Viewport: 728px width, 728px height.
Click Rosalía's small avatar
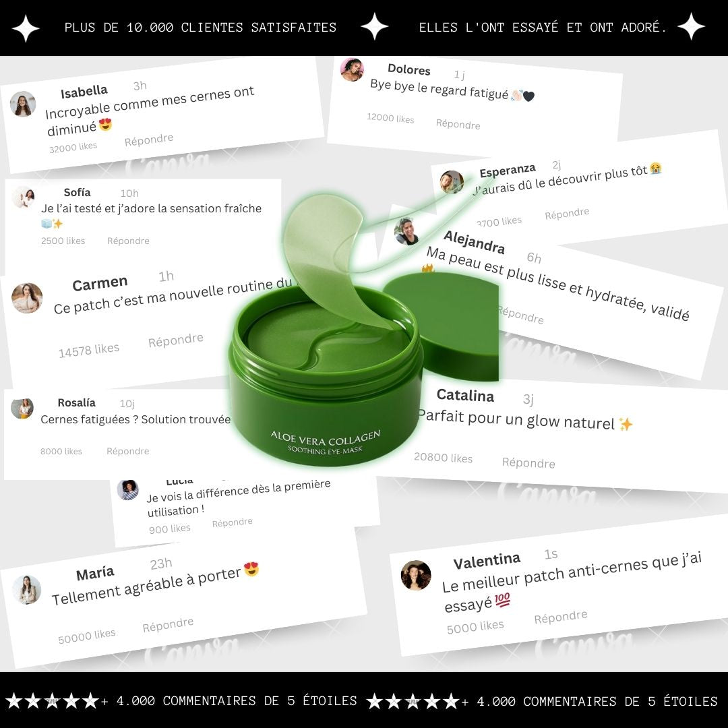pos(22,408)
